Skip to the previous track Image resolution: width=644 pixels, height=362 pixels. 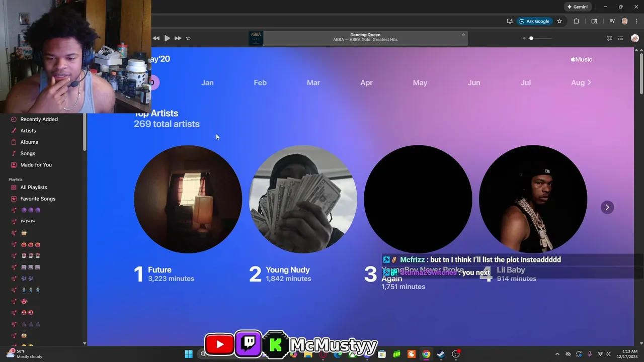(x=156, y=38)
